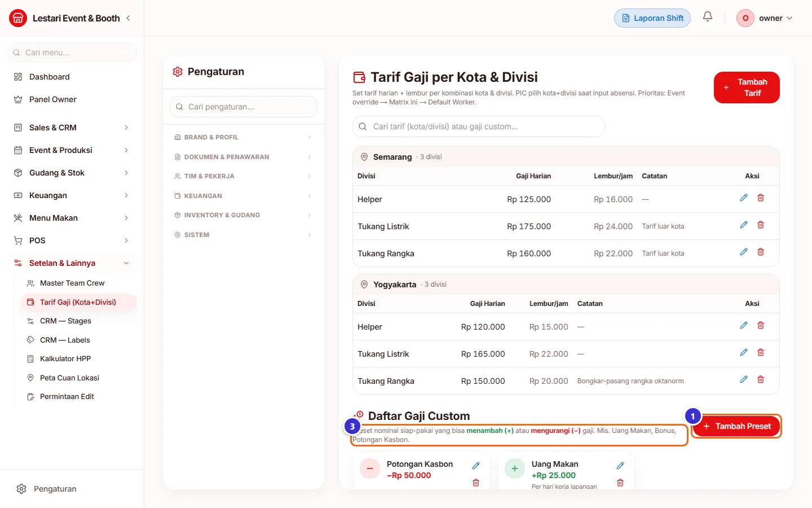
Task: Expand the Event & Produksi menu
Action: click(72, 150)
